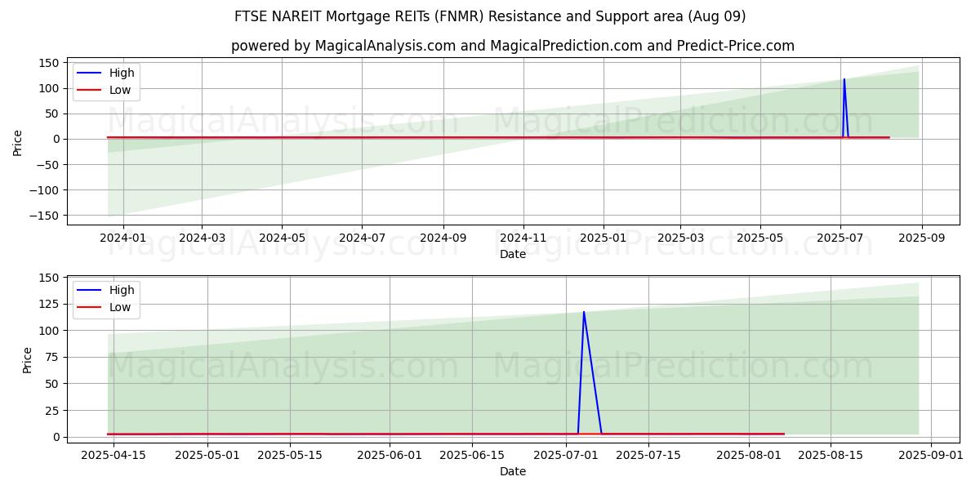This screenshot has height=490, width=980.
Task: Click the '2025-06-01' tick label in bottom chart
Action: point(390,455)
